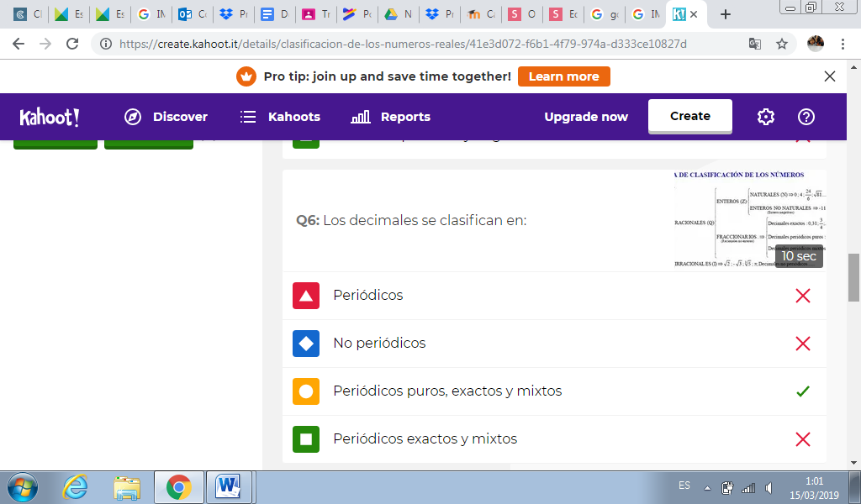
Task: Click the Q6 question text
Action: pyautogui.click(x=411, y=220)
